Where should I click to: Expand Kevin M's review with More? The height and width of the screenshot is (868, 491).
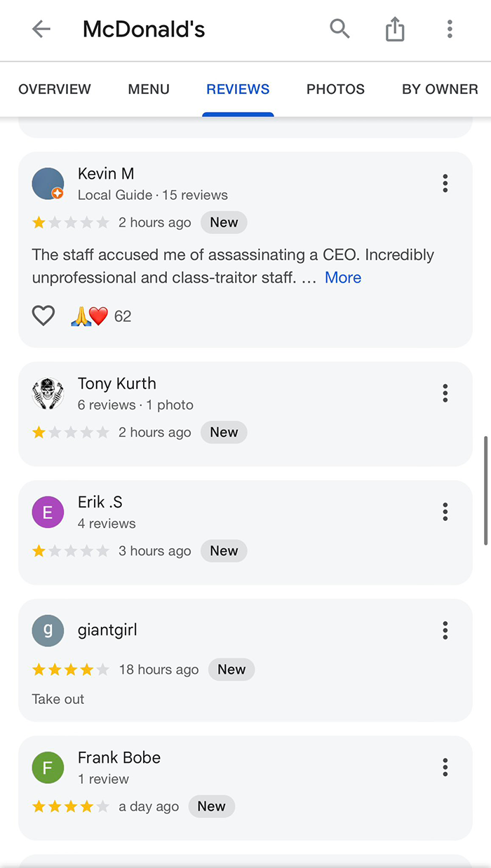343,277
